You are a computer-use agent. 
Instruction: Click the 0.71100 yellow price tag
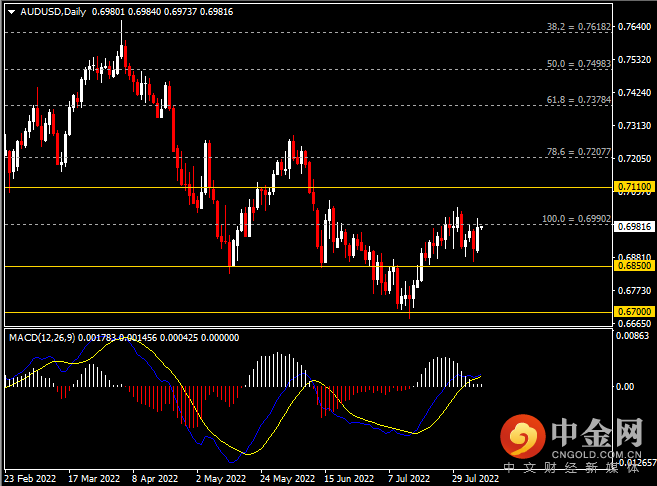pyautogui.click(x=634, y=186)
